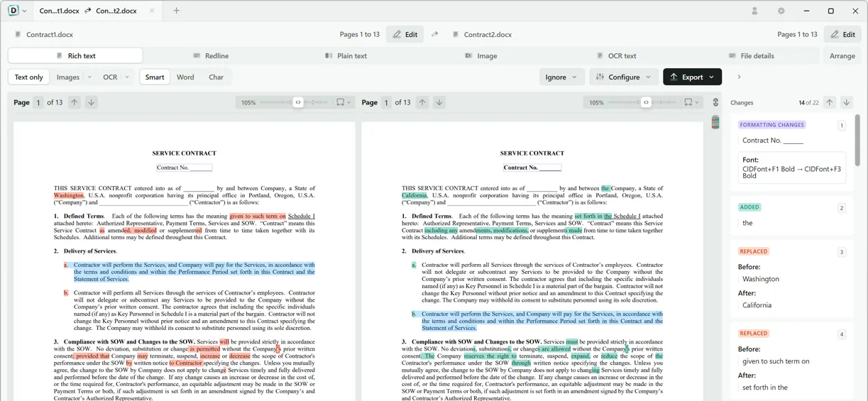Image resolution: width=868 pixels, height=401 pixels.
Task: Choose Char comparison granularity
Action: click(x=216, y=77)
